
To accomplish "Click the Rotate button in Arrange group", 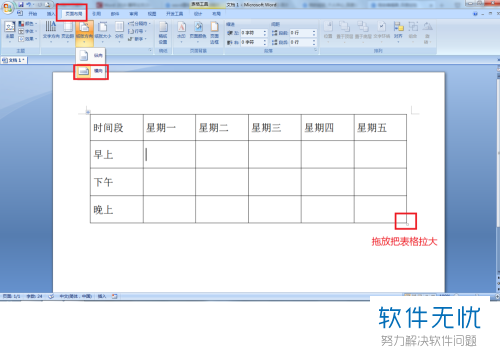I will [427, 32].
